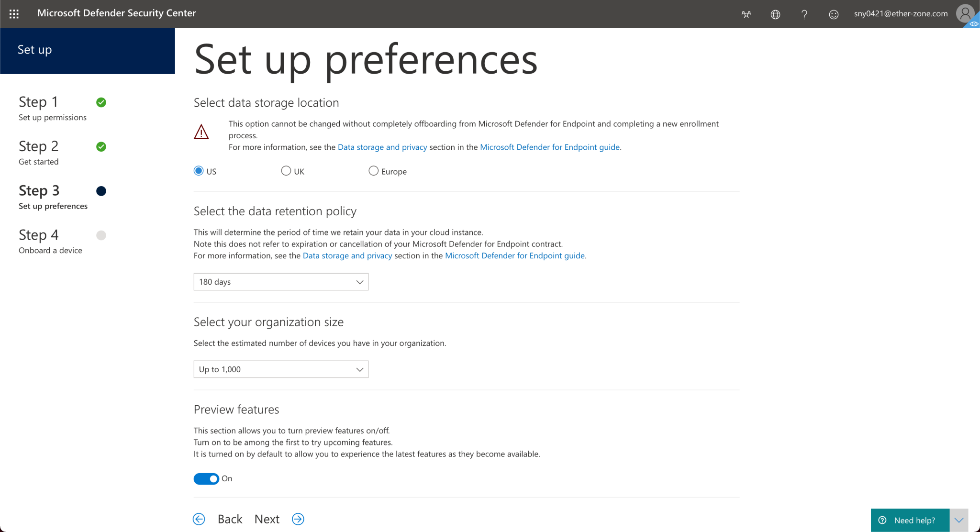This screenshot has width=980, height=532.
Task: Click the warning triangle icon
Action: [x=201, y=132]
